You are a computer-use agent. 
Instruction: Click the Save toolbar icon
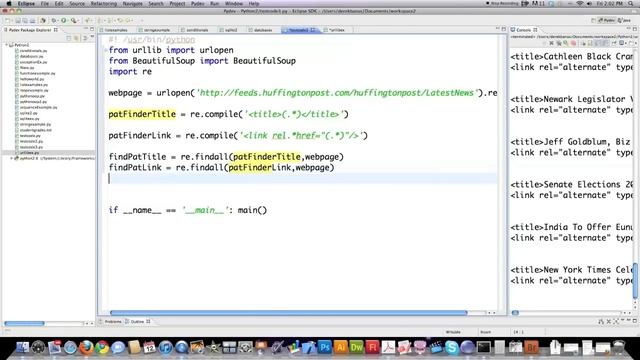tap(18, 20)
